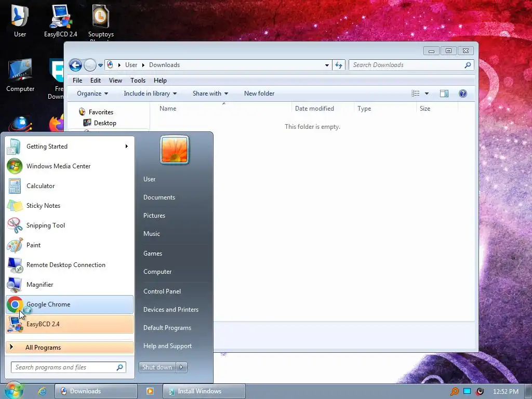Open Paint from Start menu

tap(69, 245)
